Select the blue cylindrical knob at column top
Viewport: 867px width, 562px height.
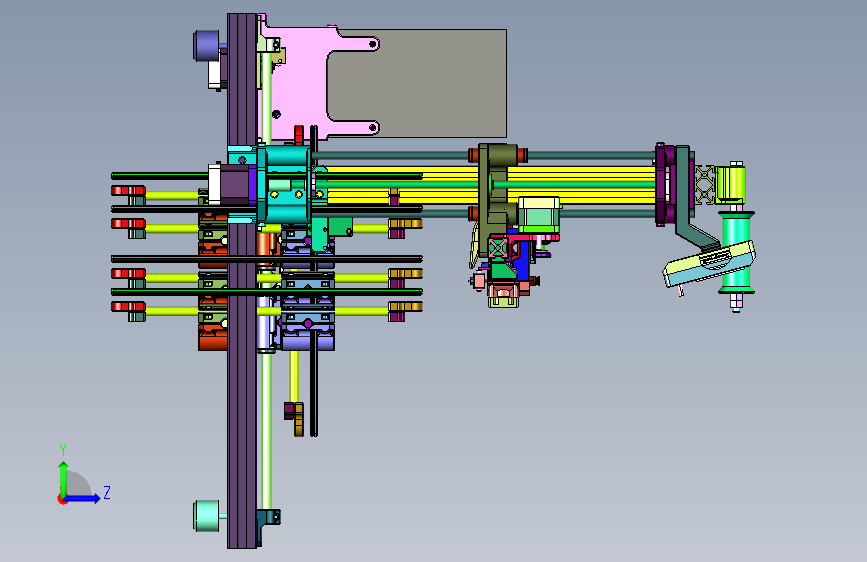point(205,45)
